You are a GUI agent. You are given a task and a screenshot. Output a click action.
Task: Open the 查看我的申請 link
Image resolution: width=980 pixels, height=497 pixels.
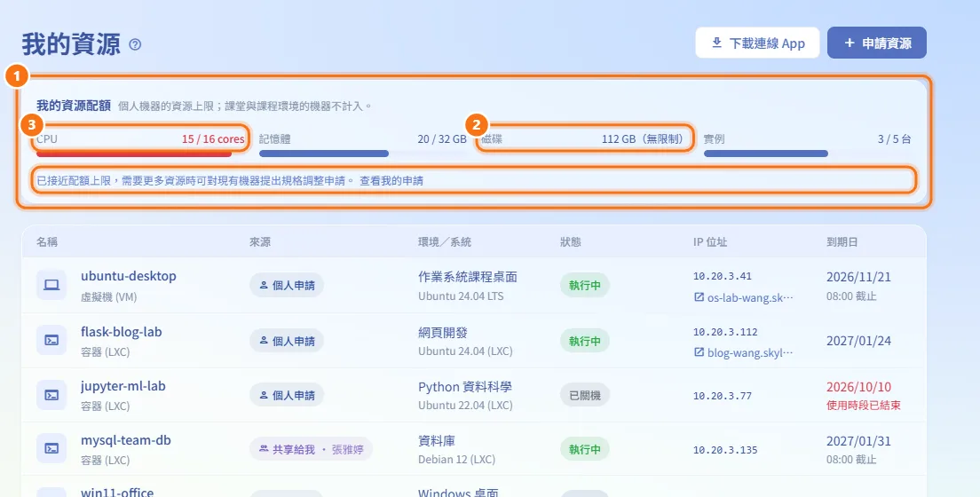(391, 181)
